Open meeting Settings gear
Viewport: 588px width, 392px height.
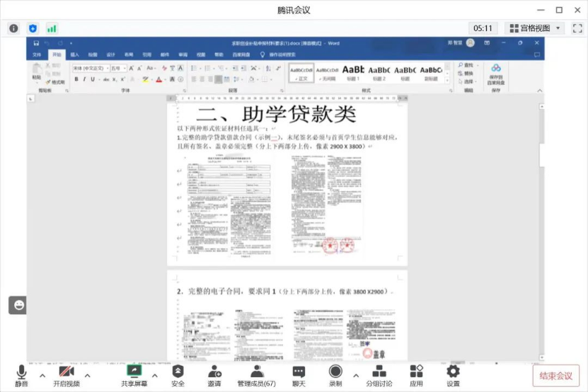(x=453, y=375)
